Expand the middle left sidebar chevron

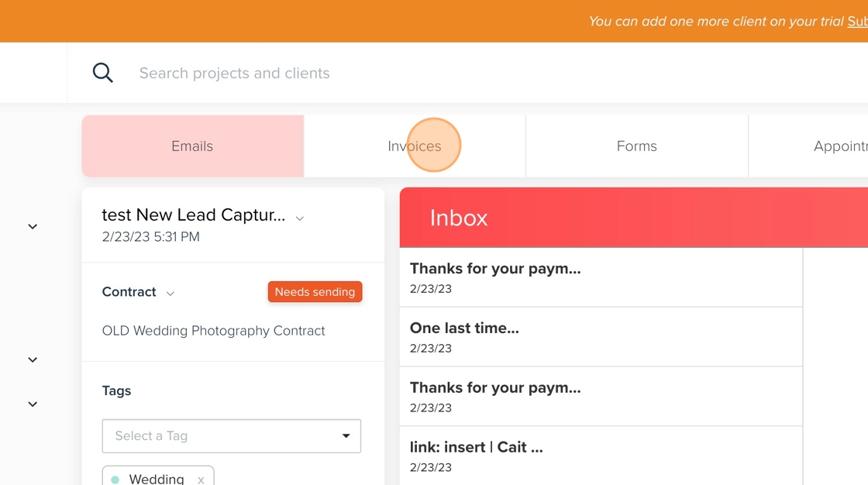point(33,360)
